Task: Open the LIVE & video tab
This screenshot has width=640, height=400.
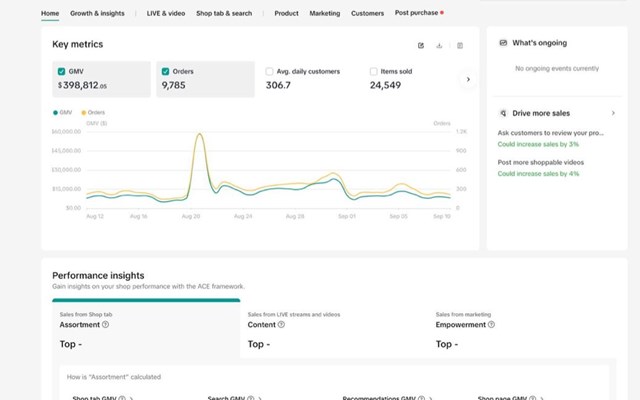Action: click(166, 13)
